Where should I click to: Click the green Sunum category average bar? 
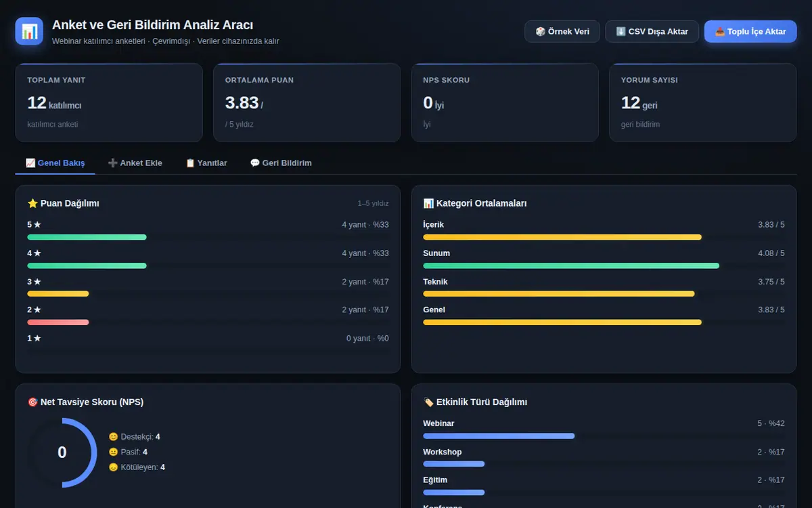(x=571, y=266)
